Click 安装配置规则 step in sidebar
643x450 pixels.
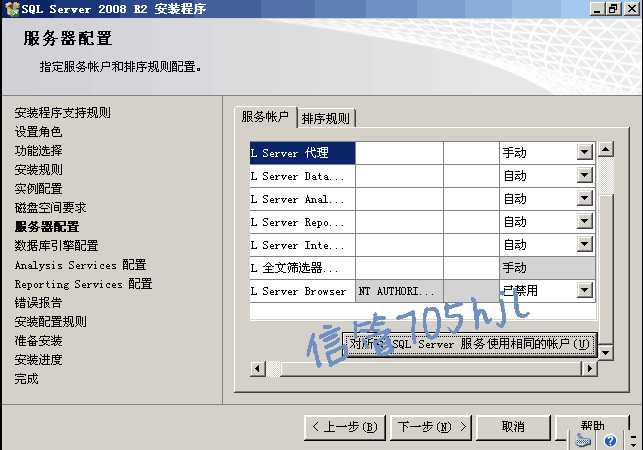50,322
